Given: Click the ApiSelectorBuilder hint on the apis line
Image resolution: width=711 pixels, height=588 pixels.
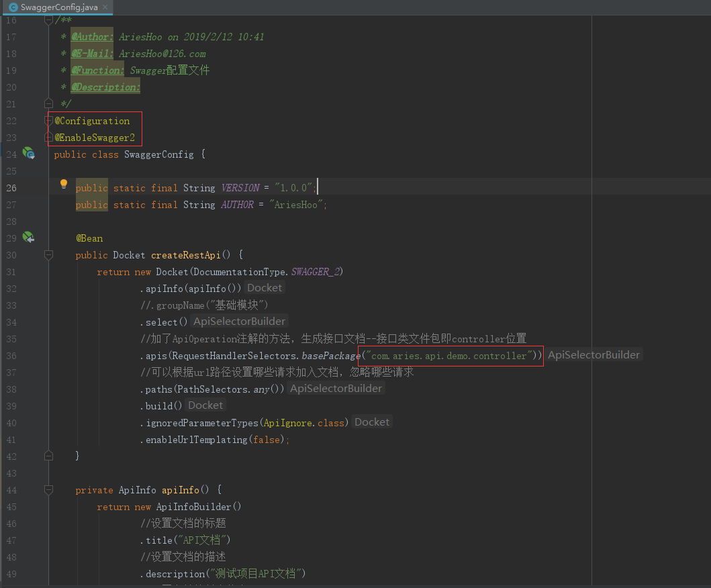Looking at the screenshot, I should [594, 355].
